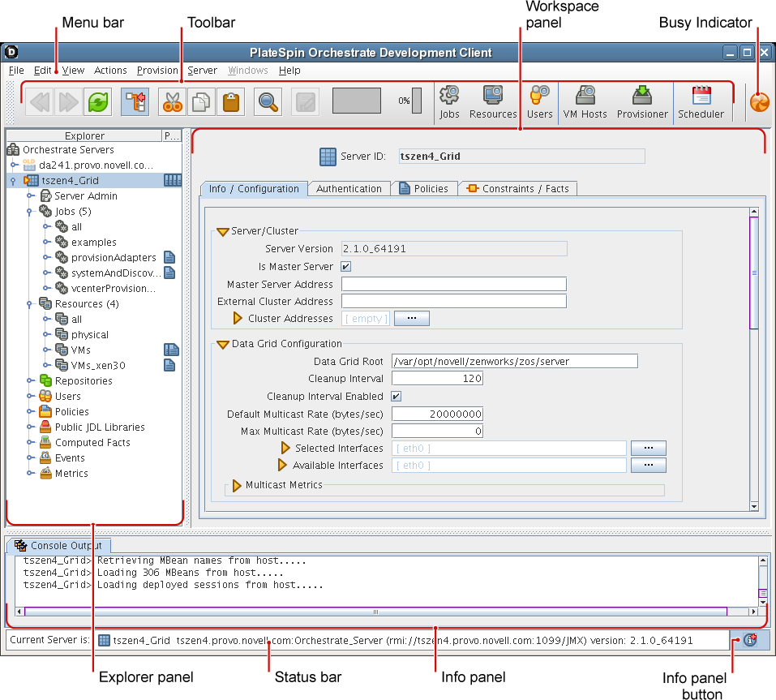Select the Repositories tree node
This screenshot has height=700, width=776.
(x=76, y=380)
